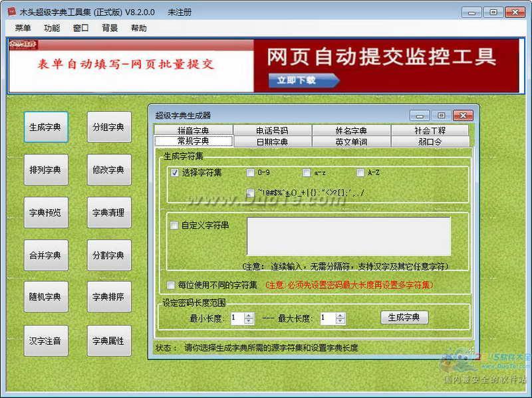532x398 pixels.
Task: Maximize the 超级字典生成器 window
Action: [x=441, y=116]
